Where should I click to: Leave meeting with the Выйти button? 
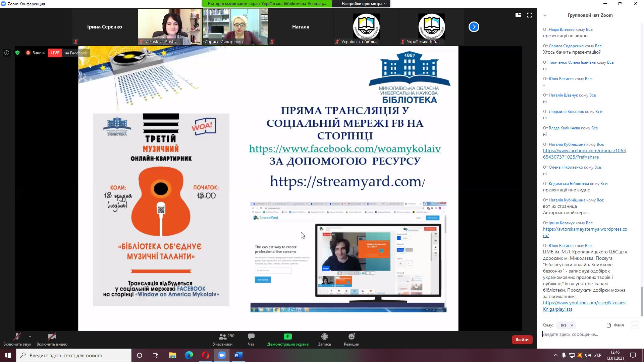[522, 340]
